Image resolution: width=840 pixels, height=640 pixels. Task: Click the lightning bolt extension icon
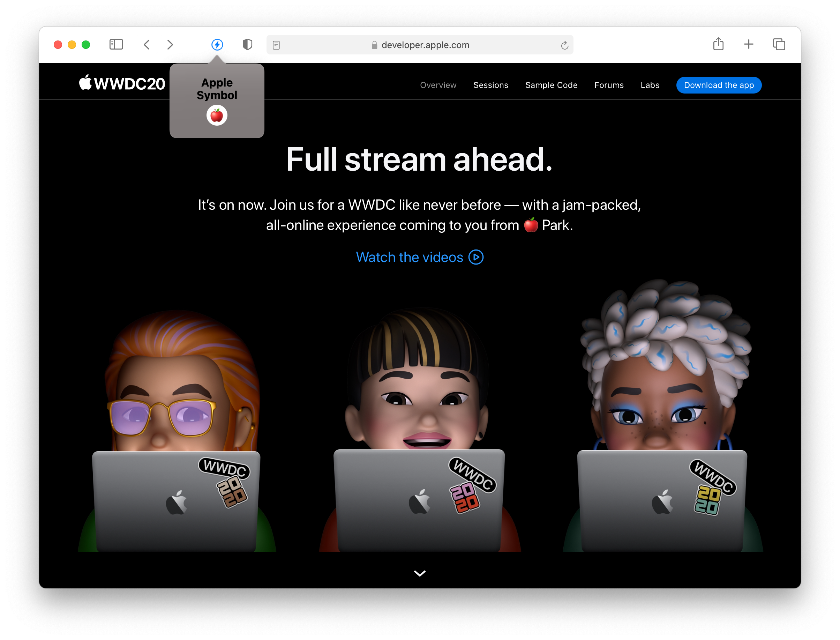[x=217, y=45]
